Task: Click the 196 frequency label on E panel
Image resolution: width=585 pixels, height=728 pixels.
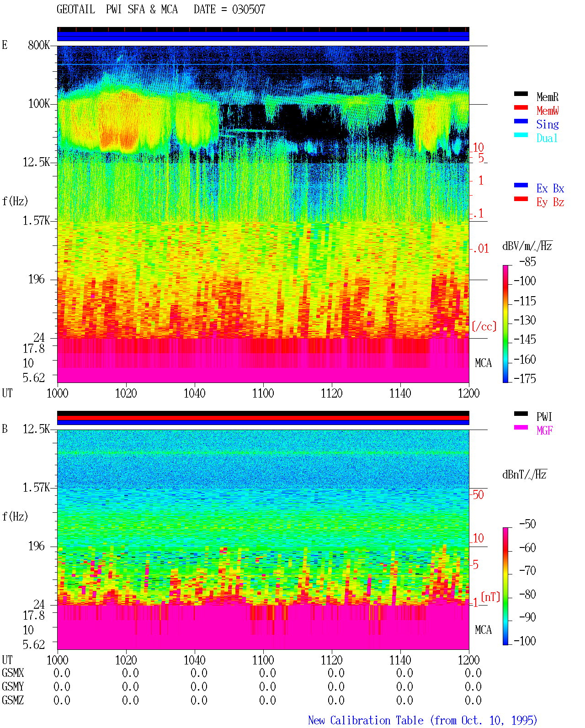Action: [x=37, y=279]
